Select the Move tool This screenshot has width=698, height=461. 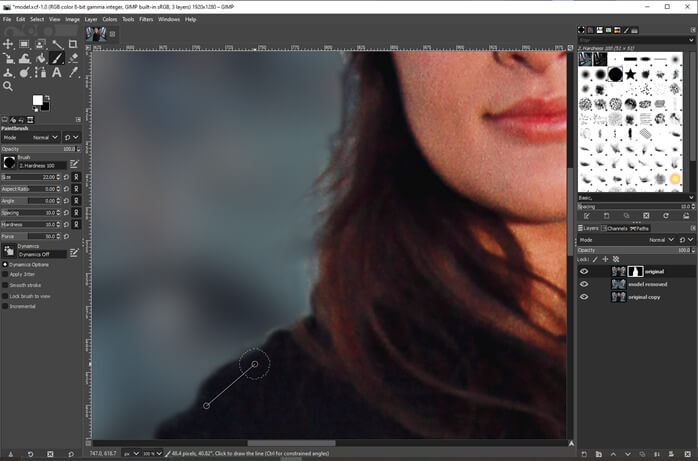coord(8,44)
